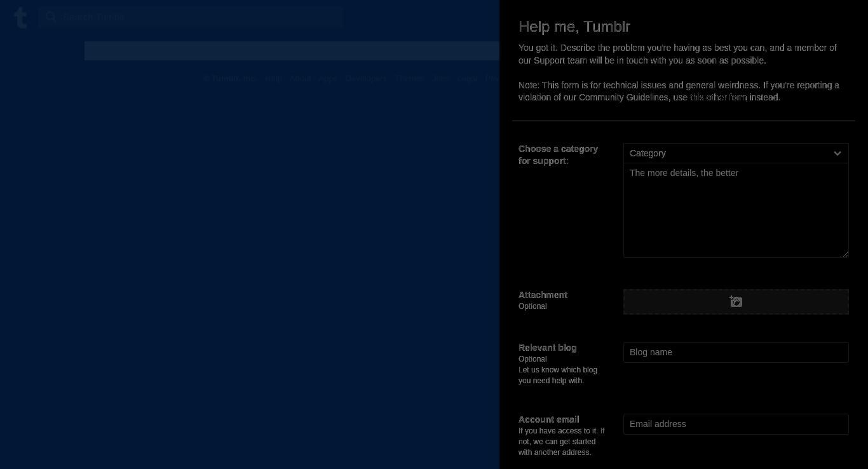Open the Legal footer link
868x469 pixels.
tap(467, 79)
